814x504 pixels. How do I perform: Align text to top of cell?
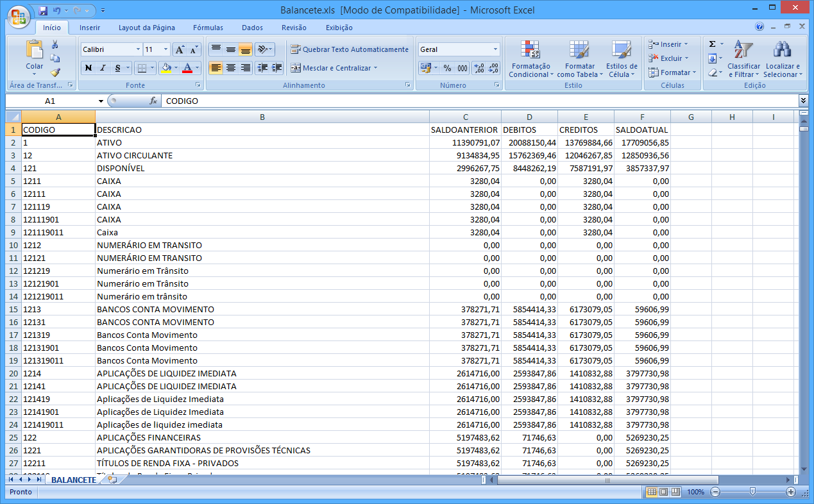pos(216,49)
